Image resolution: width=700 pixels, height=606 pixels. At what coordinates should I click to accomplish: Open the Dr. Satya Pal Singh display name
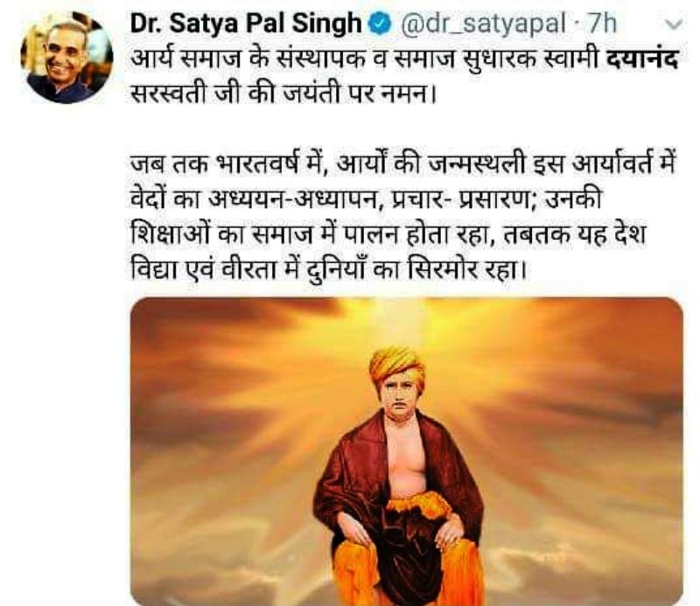tap(246, 24)
